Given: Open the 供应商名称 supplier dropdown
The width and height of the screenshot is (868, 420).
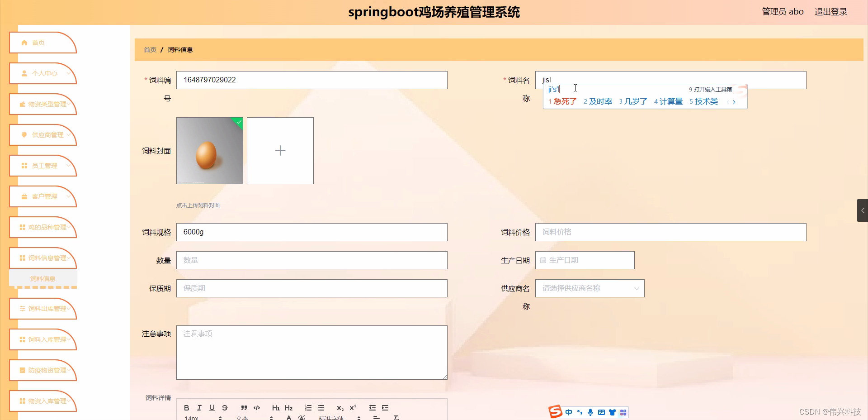Looking at the screenshot, I should point(589,288).
